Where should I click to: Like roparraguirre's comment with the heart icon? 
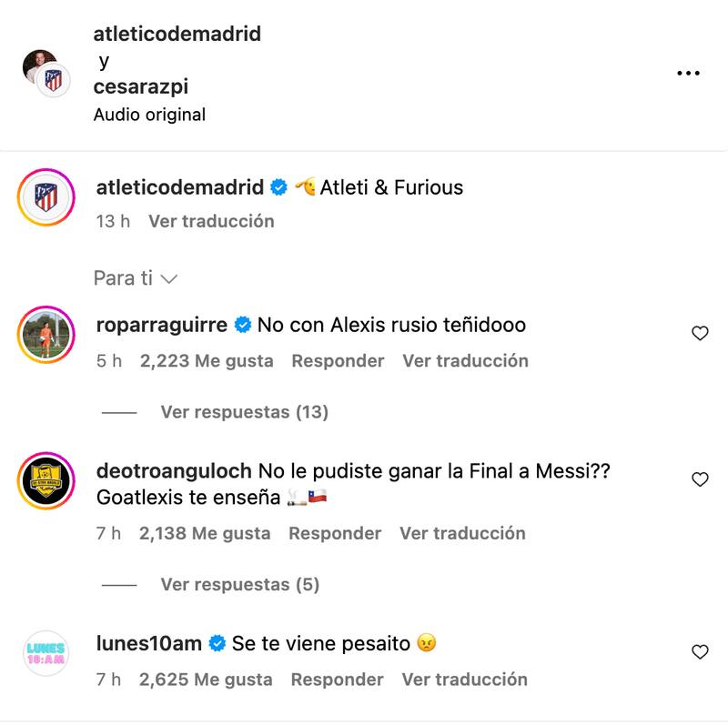click(x=701, y=334)
